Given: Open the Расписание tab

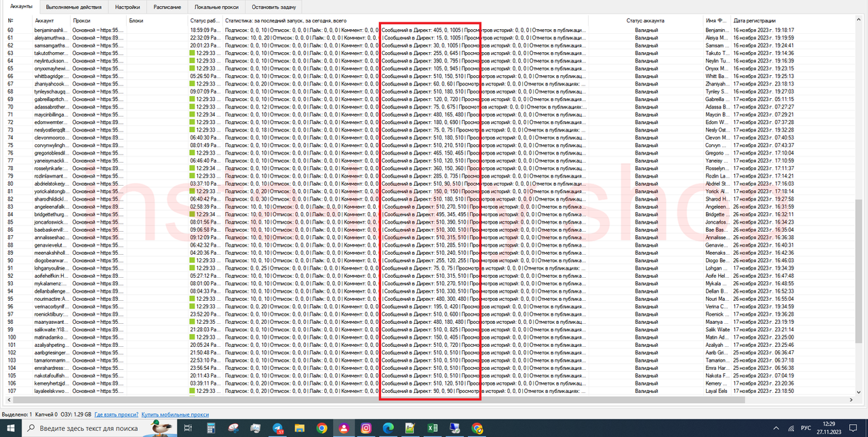Looking at the screenshot, I should point(167,7).
